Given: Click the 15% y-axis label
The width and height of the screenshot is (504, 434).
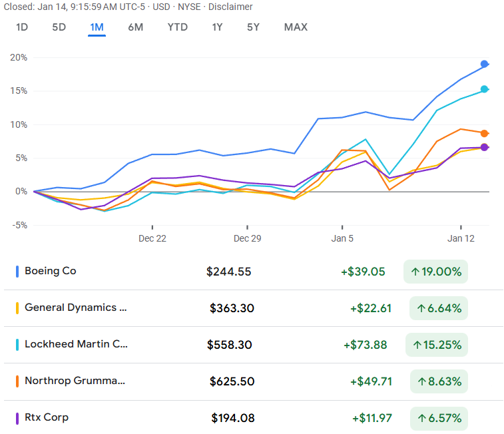Looking at the screenshot, I should [19, 91].
